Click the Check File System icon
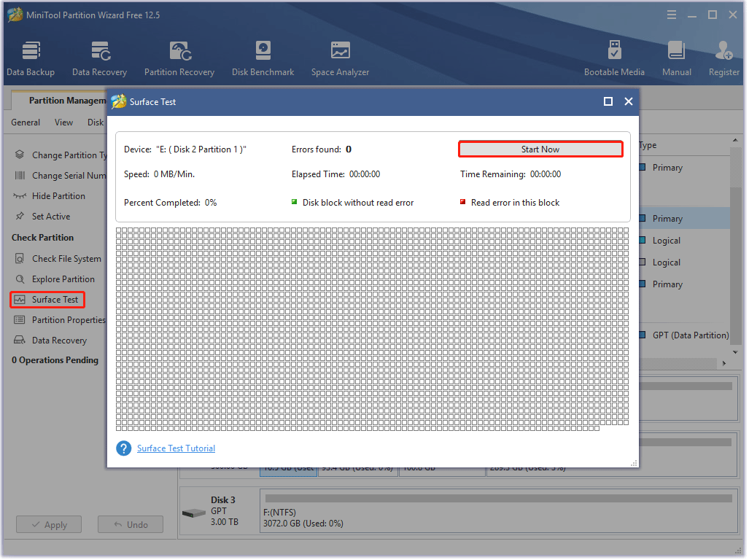Image resolution: width=749 pixels, height=560 pixels. tap(20, 260)
